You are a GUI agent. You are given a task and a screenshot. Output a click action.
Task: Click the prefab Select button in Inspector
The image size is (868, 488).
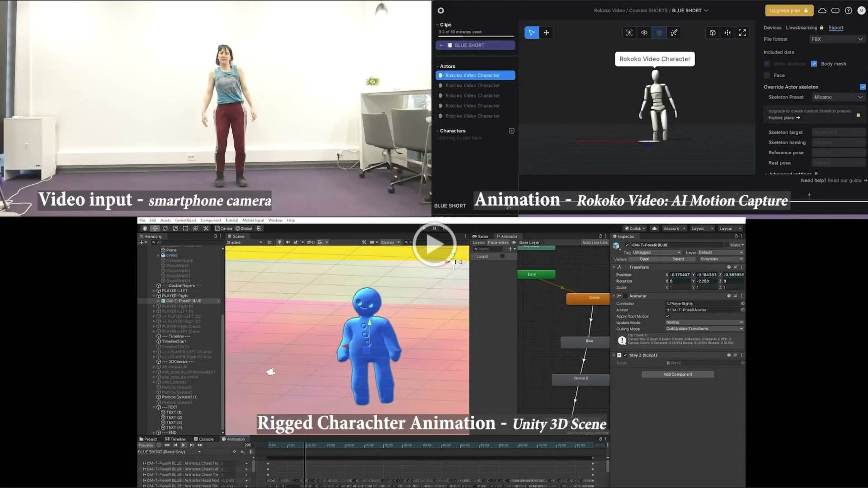tap(678, 259)
